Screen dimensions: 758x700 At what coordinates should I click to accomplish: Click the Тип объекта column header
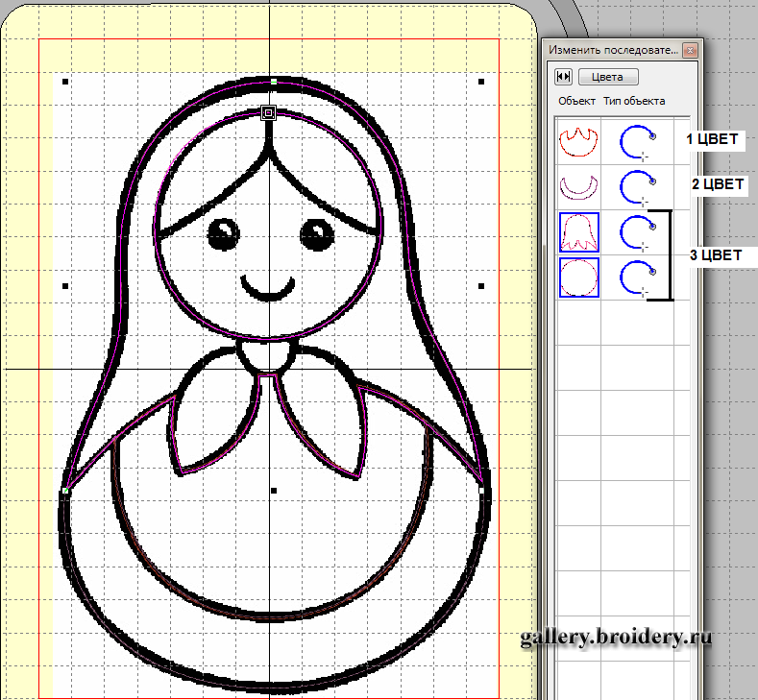pyautogui.click(x=634, y=101)
